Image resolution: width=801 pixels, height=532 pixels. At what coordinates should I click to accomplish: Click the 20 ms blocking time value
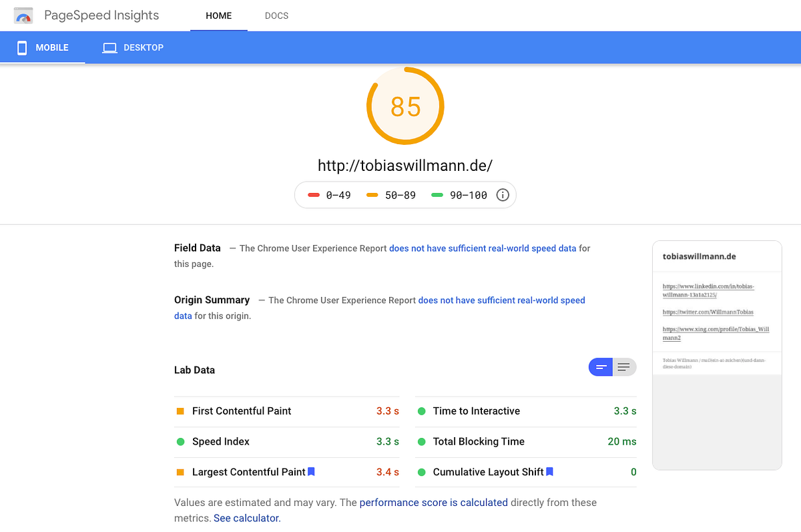click(622, 442)
